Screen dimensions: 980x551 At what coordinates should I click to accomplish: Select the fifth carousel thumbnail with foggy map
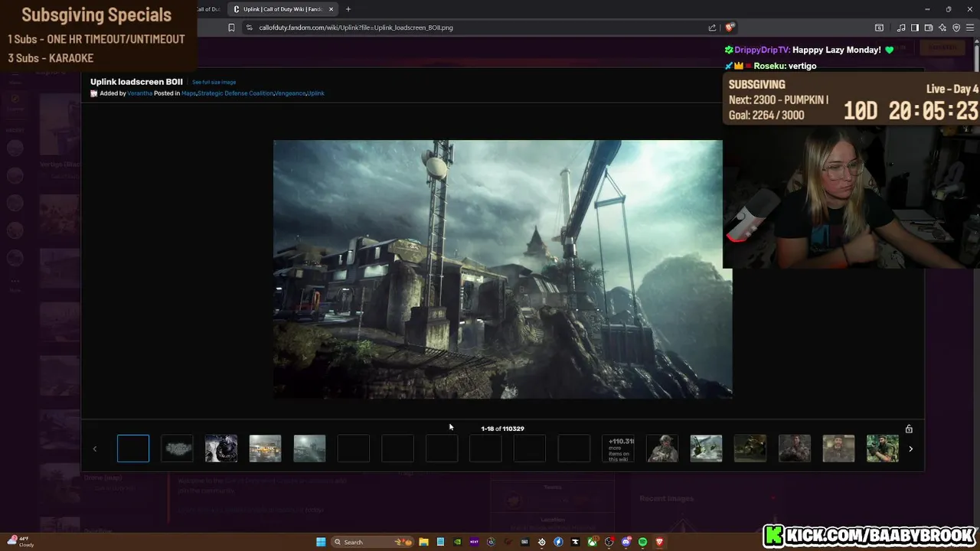309,448
